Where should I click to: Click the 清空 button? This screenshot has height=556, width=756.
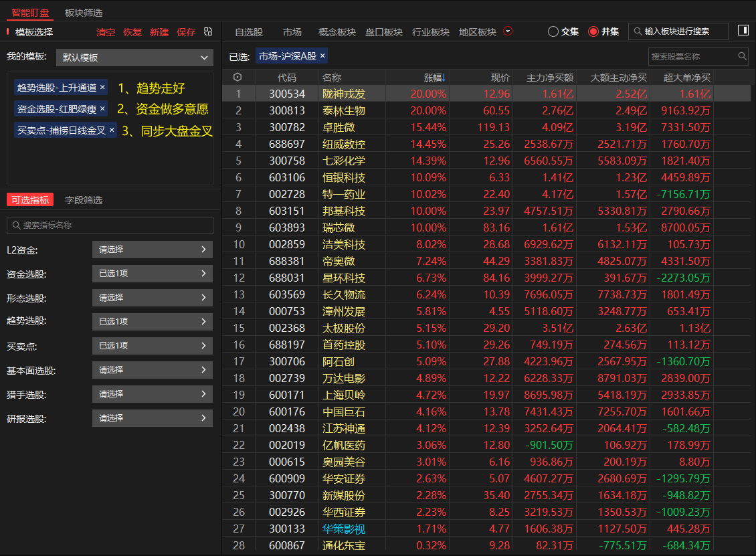point(106,32)
